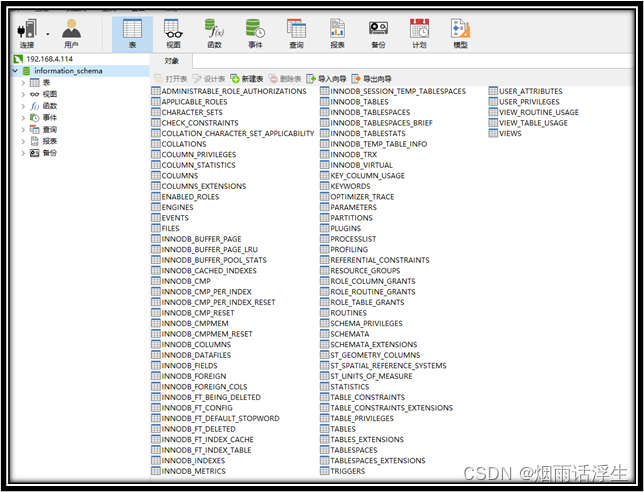This screenshot has width=644, height=492.
Task: Select 事件 item in sidebar tree
Action: coord(44,118)
